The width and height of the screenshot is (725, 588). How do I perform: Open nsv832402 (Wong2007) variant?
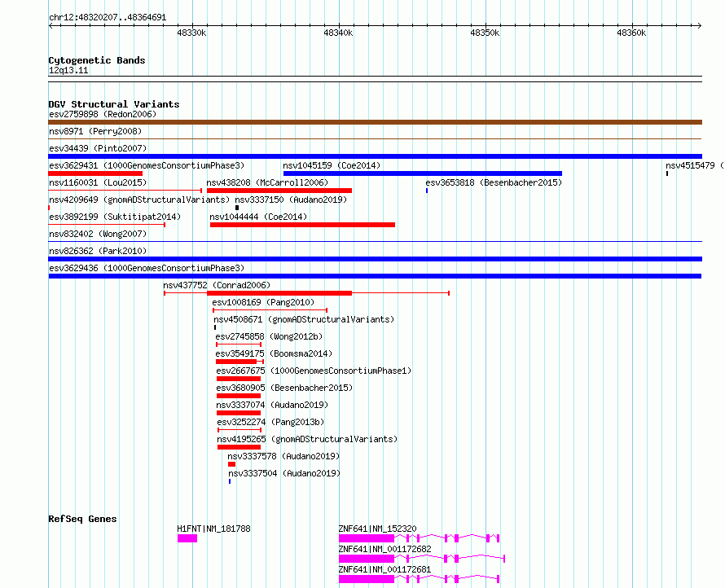tap(98, 234)
